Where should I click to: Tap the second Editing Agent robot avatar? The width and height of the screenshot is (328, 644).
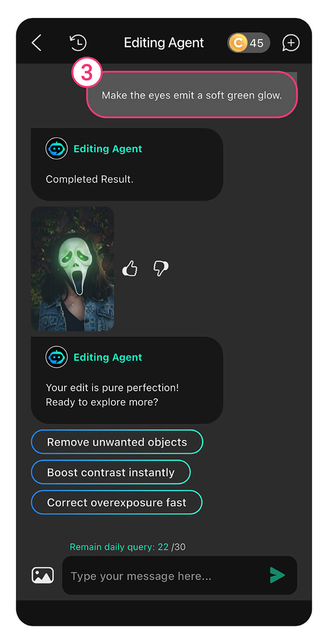56,357
